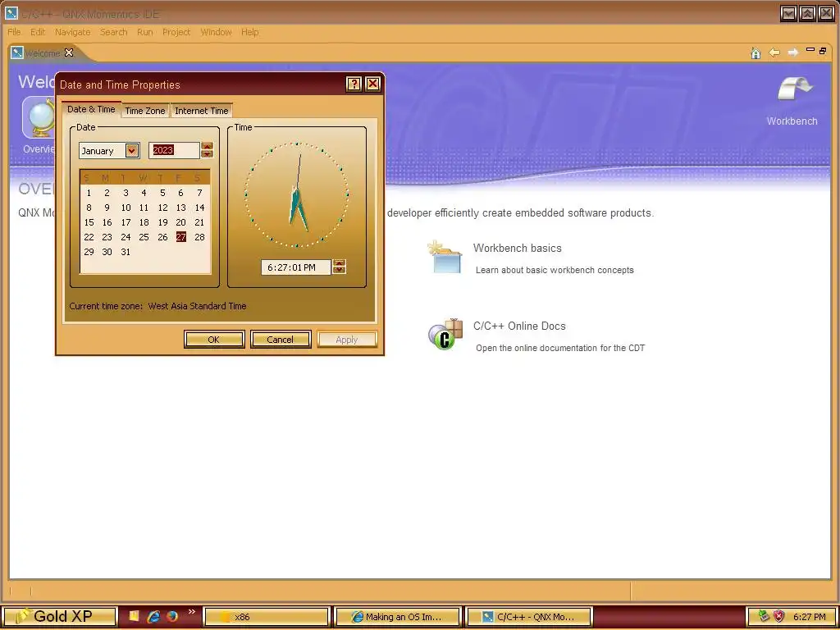The width and height of the screenshot is (840, 630).
Task: Select January 20 in the calendar
Action: (181, 222)
